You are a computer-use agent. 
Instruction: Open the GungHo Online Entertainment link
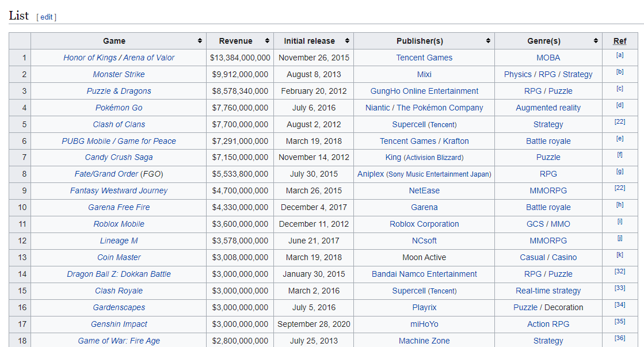click(424, 91)
